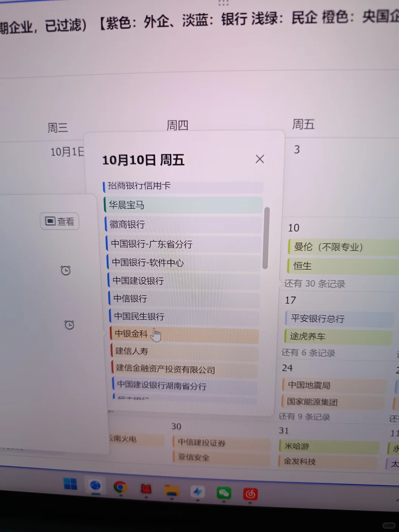Select 华晨宝马 entry in popup
This screenshot has width=399, height=532.
coord(184,205)
